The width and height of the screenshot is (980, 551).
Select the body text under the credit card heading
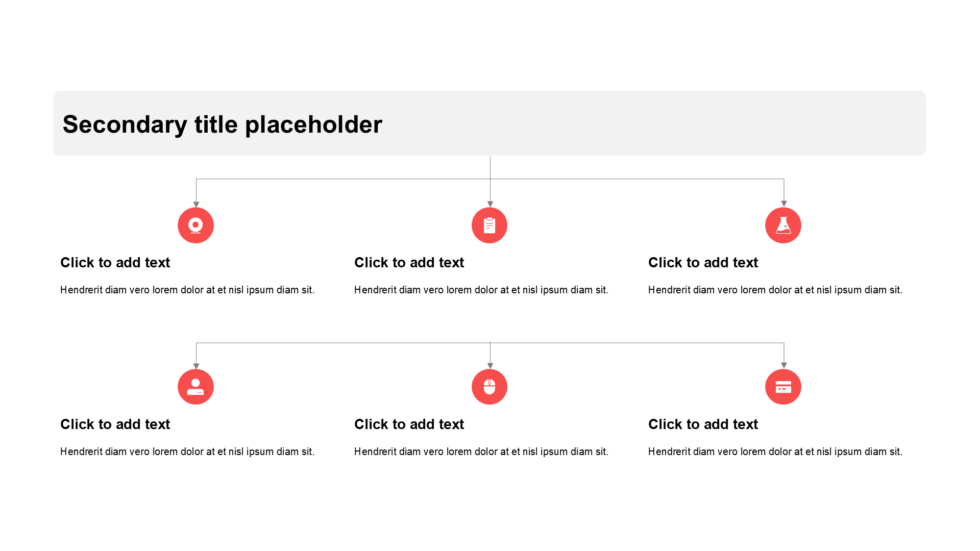pyautogui.click(x=775, y=452)
